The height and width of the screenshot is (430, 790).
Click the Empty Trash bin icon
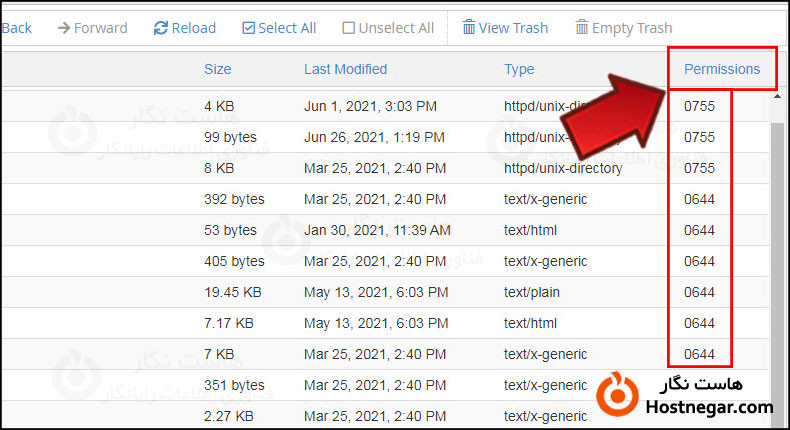(x=582, y=28)
